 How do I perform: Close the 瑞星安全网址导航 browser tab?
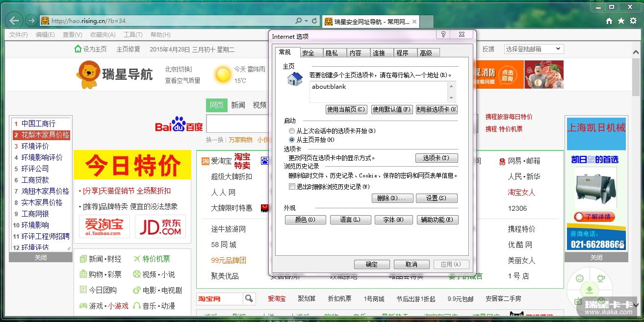(x=414, y=22)
